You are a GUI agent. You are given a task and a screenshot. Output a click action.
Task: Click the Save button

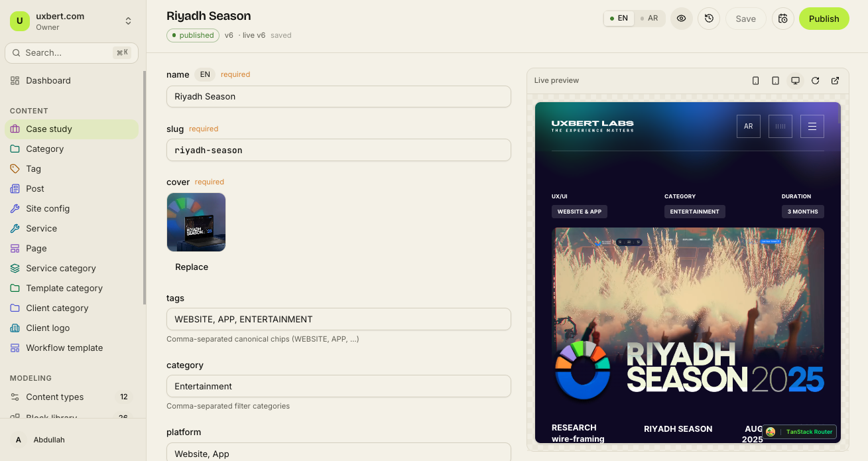746,19
